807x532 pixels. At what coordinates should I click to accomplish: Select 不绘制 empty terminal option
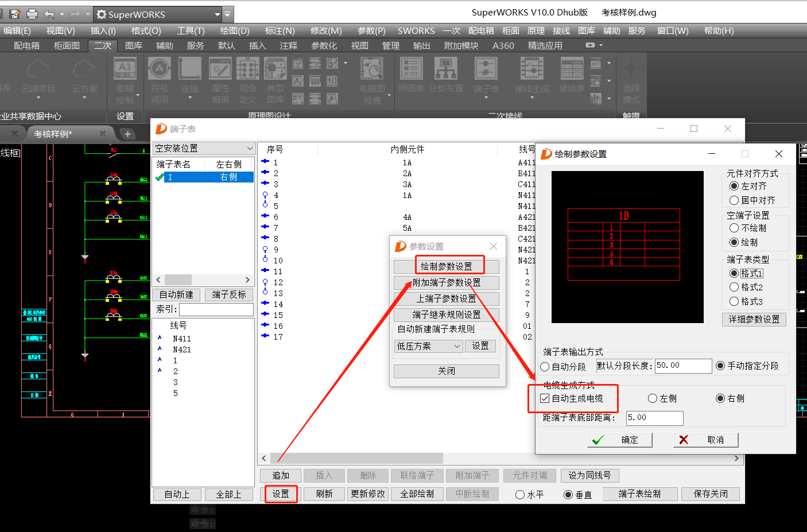(x=734, y=228)
